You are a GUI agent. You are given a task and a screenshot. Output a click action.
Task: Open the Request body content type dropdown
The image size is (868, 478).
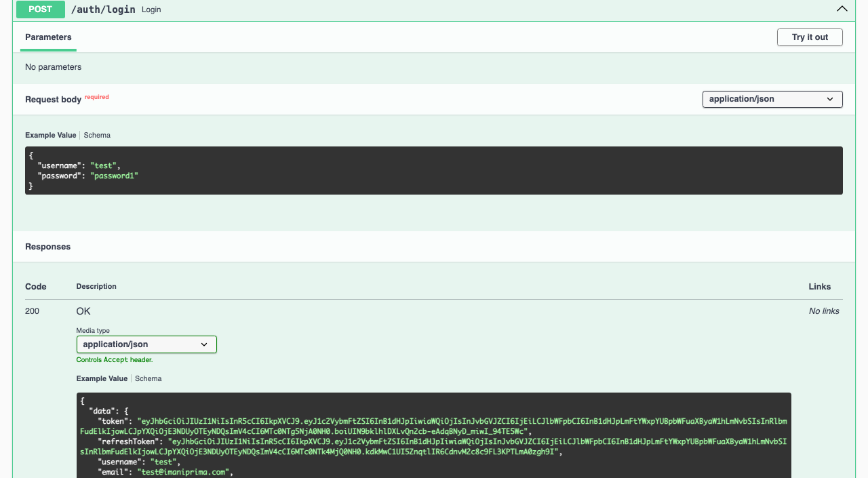click(772, 99)
